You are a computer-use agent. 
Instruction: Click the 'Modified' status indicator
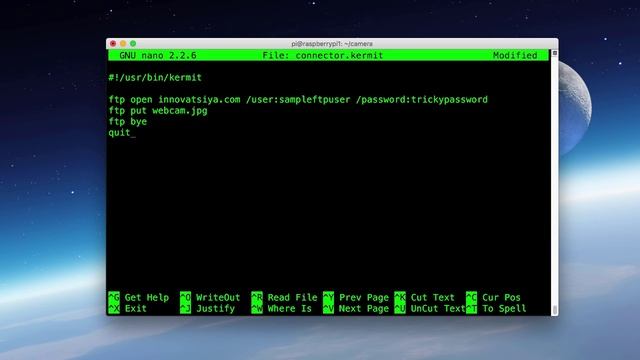(515, 56)
